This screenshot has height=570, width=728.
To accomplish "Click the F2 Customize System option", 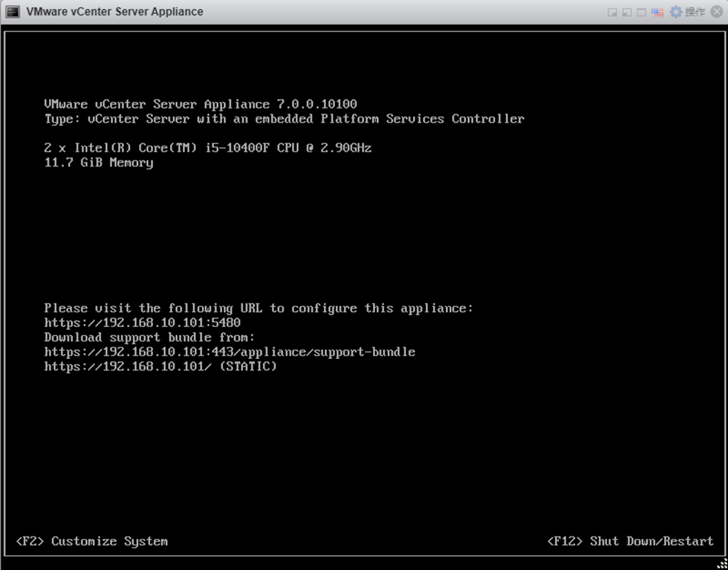I will (92, 541).
